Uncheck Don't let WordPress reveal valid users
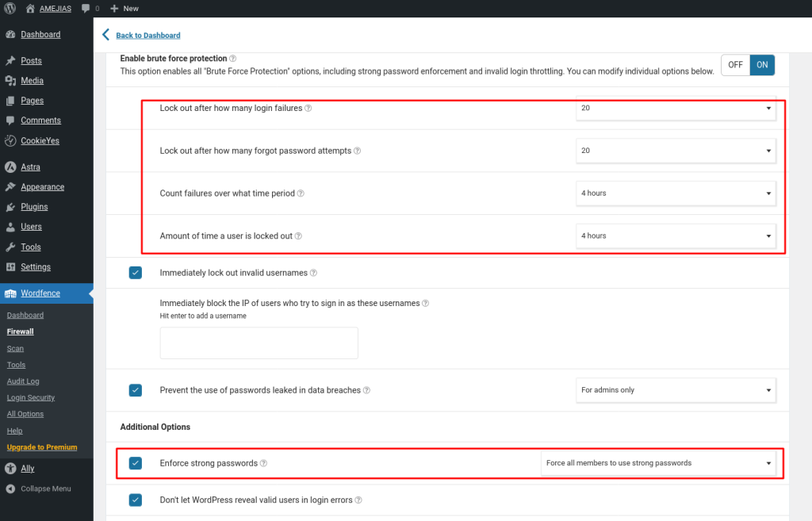 136,500
